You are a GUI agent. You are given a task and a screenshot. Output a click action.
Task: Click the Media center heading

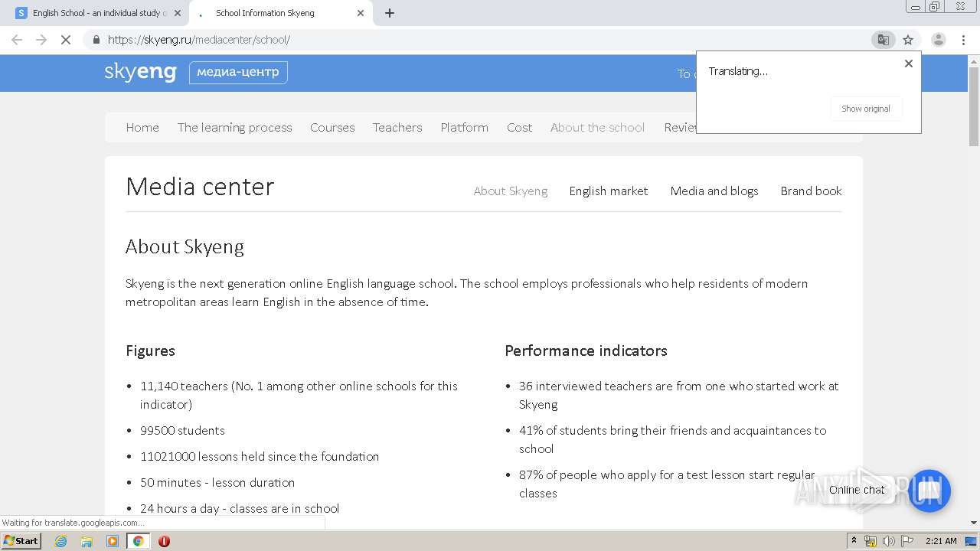(x=200, y=187)
